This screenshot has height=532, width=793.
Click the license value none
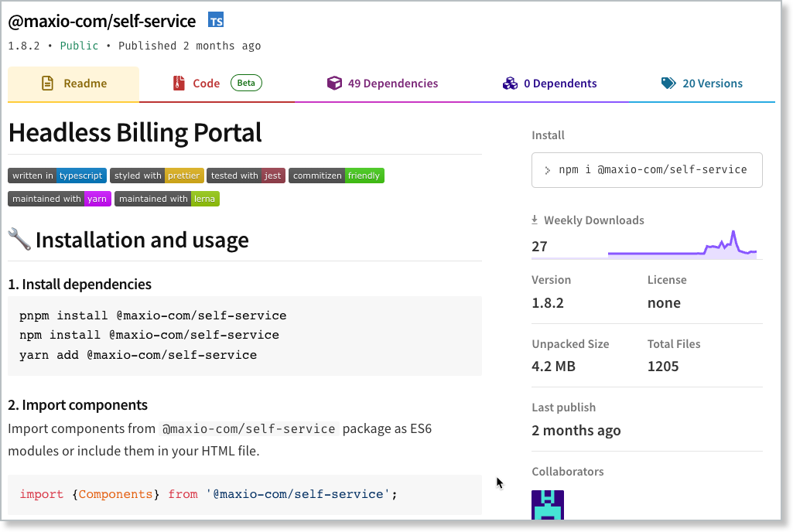(x=664, y=303)
